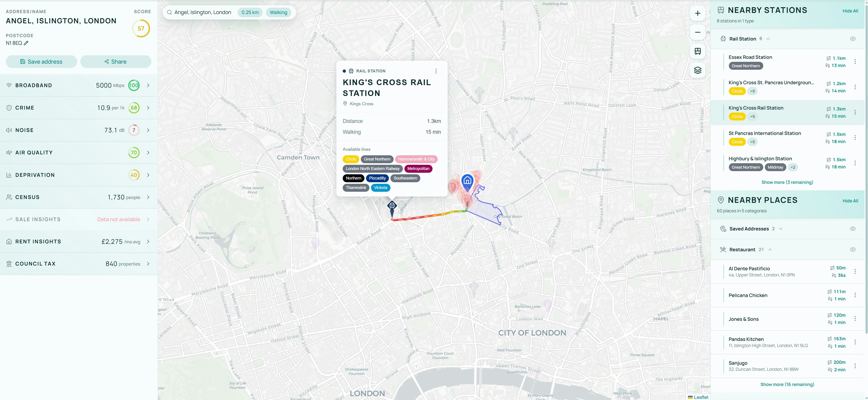Click the broadband score 100 badge

tap(134, 85)
